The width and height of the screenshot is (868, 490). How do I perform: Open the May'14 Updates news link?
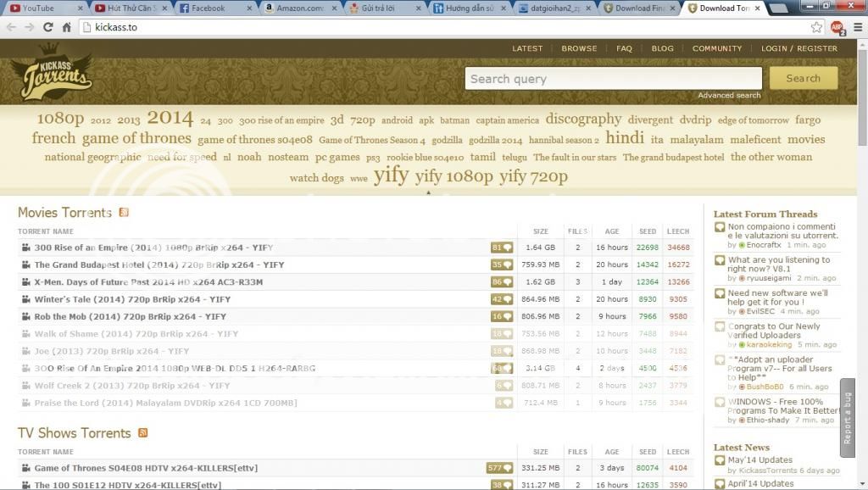pyautogui.click(x=759, y=459)
